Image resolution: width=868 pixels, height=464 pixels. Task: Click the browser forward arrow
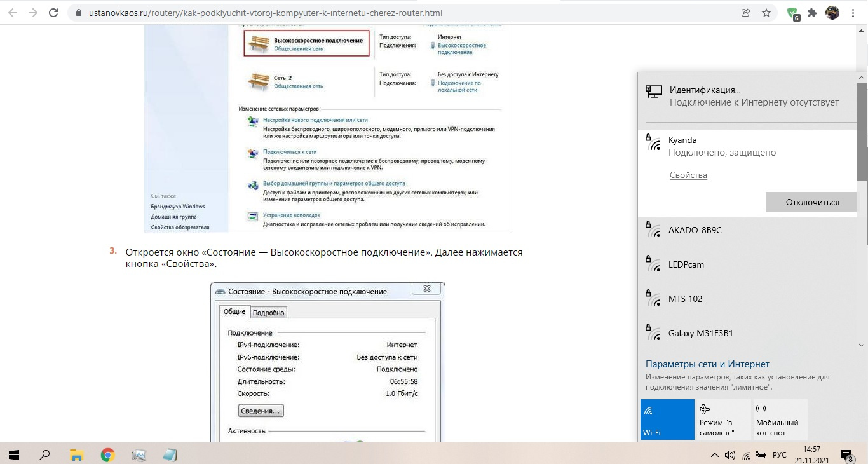34,13
